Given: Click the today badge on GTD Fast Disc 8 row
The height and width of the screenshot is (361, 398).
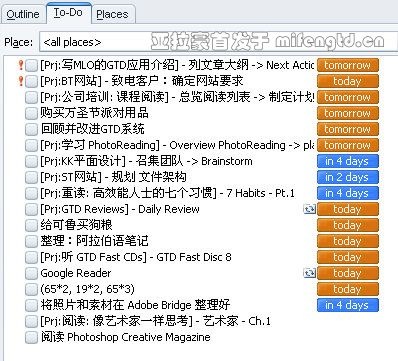Looking at the screenshot, I should point(348,257).
